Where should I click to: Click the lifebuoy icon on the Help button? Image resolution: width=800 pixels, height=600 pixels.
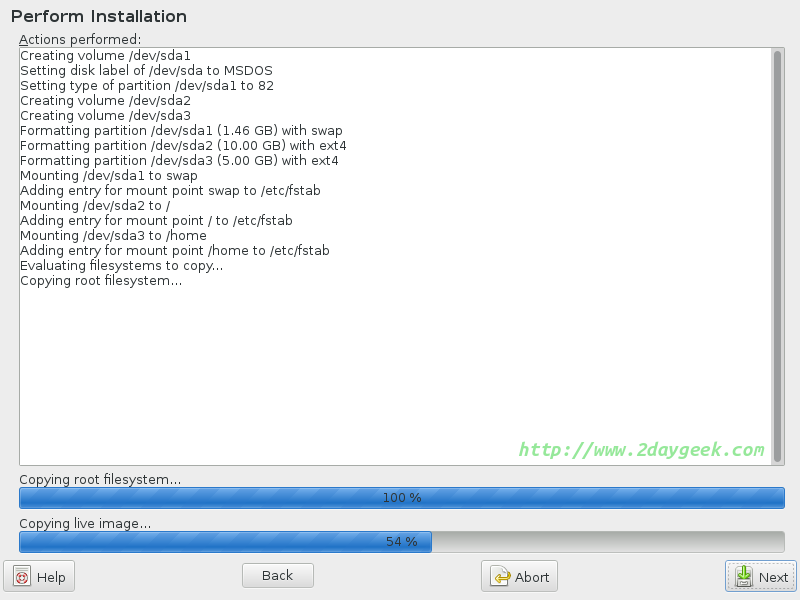tap(23, 577)
